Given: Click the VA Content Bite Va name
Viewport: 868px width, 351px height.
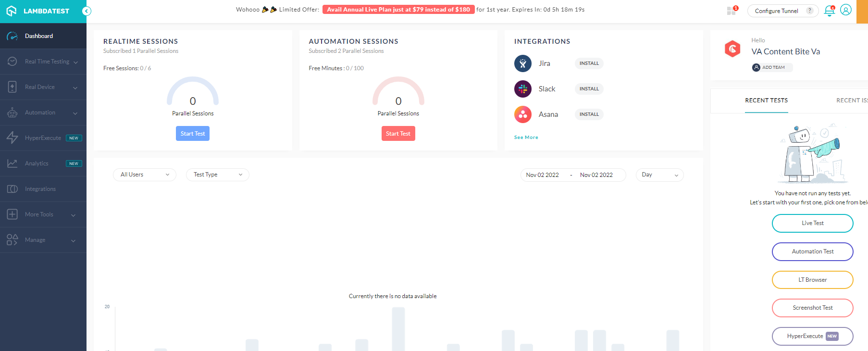Looking at the screenshot, I should pyautogui.click(x=786, y=51).
